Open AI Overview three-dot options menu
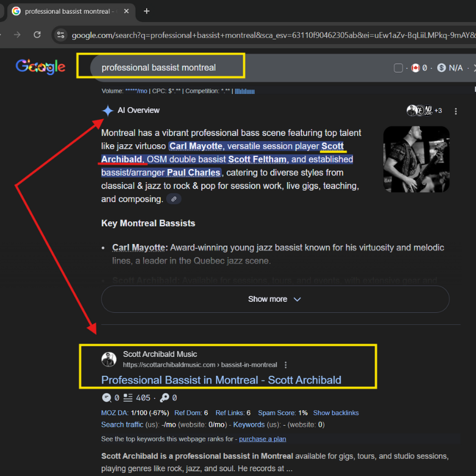The image size is (476, 476). click(456, 111)
